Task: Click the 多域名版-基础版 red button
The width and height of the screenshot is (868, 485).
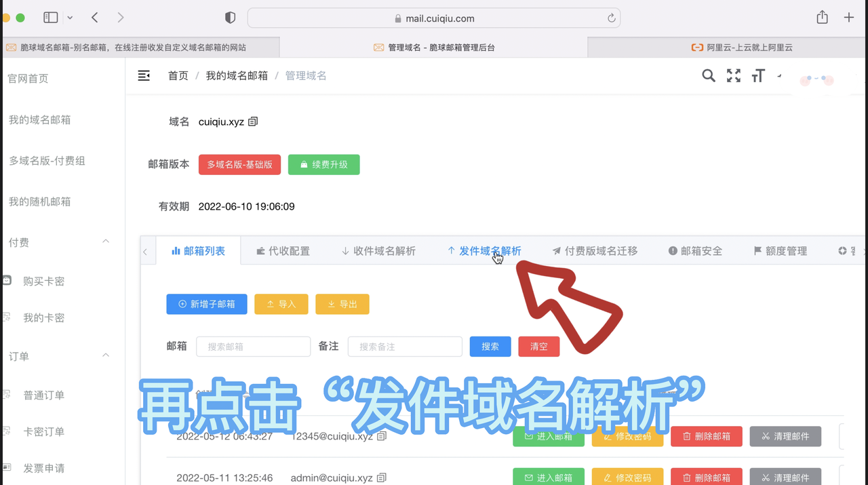Action: coord(239,165)
